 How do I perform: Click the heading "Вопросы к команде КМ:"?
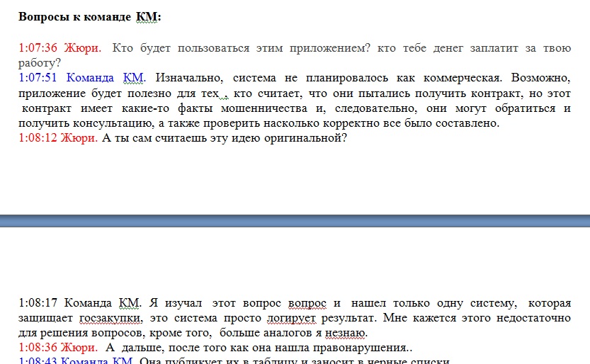[x=89, y=17]
